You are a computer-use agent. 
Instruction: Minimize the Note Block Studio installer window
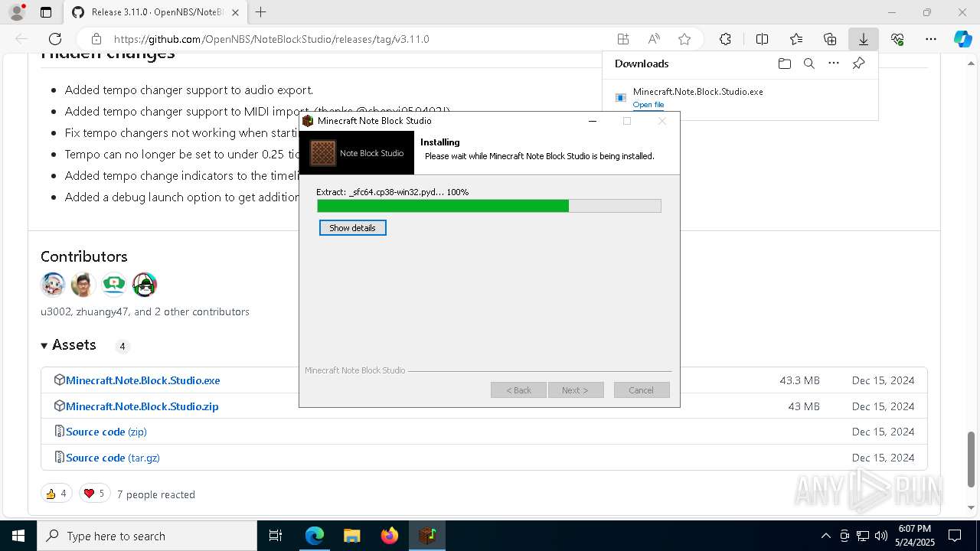point(592,121)
